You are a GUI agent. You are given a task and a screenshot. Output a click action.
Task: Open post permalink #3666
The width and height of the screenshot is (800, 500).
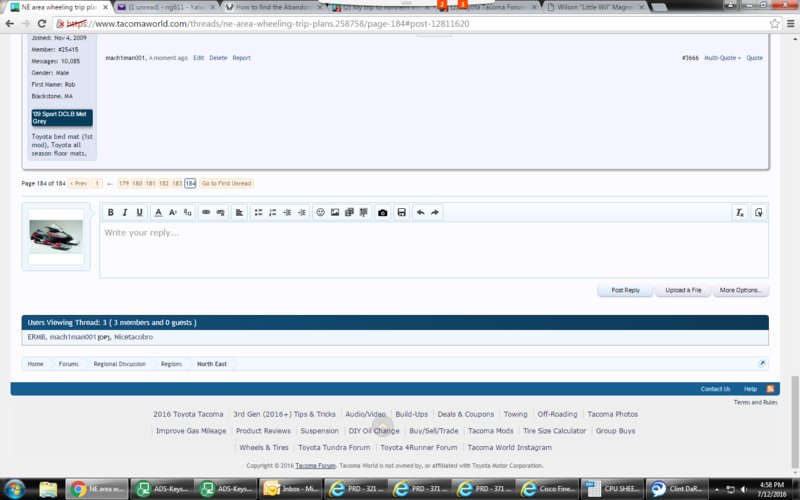click(690, 58)
